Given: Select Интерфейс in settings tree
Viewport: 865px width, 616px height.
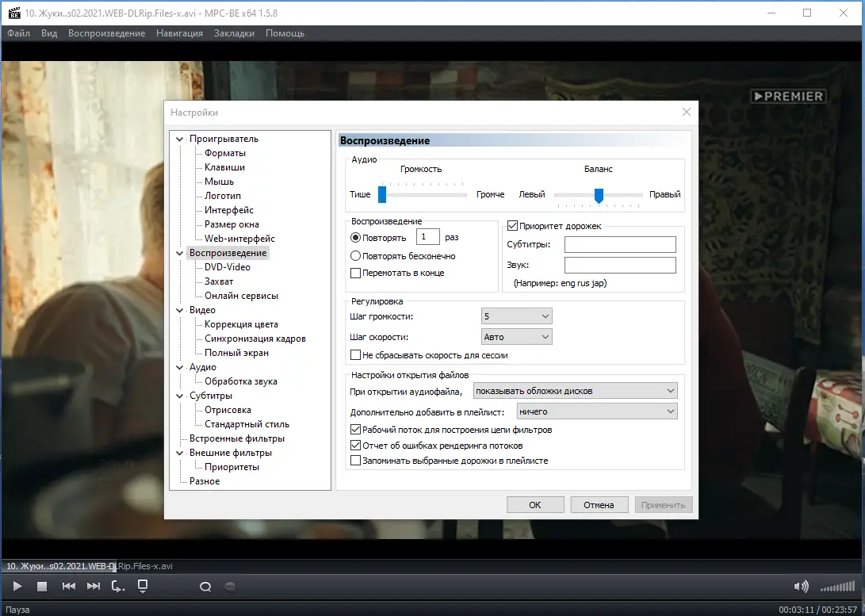Looking at the screenshot, I should tap(229, 210).
